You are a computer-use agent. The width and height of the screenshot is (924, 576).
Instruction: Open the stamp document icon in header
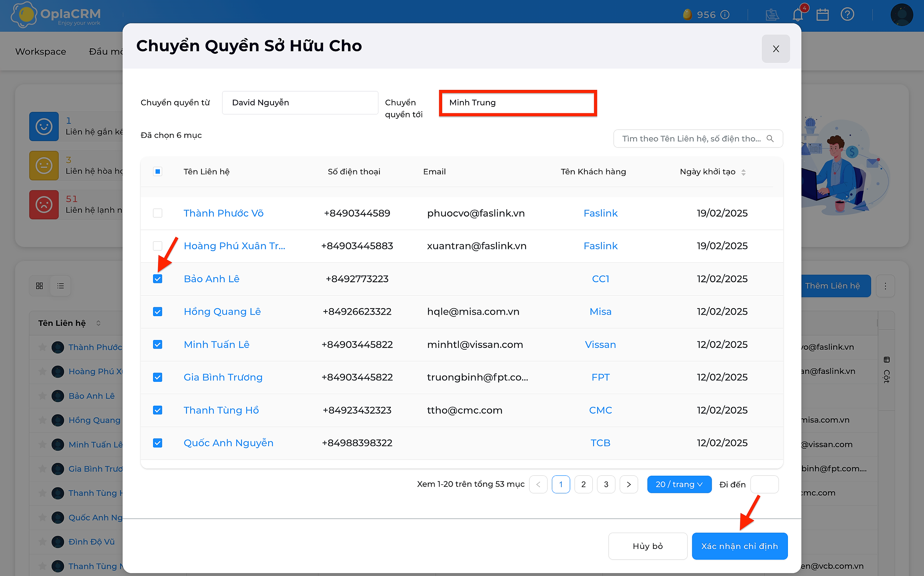[x=772, y=14]
